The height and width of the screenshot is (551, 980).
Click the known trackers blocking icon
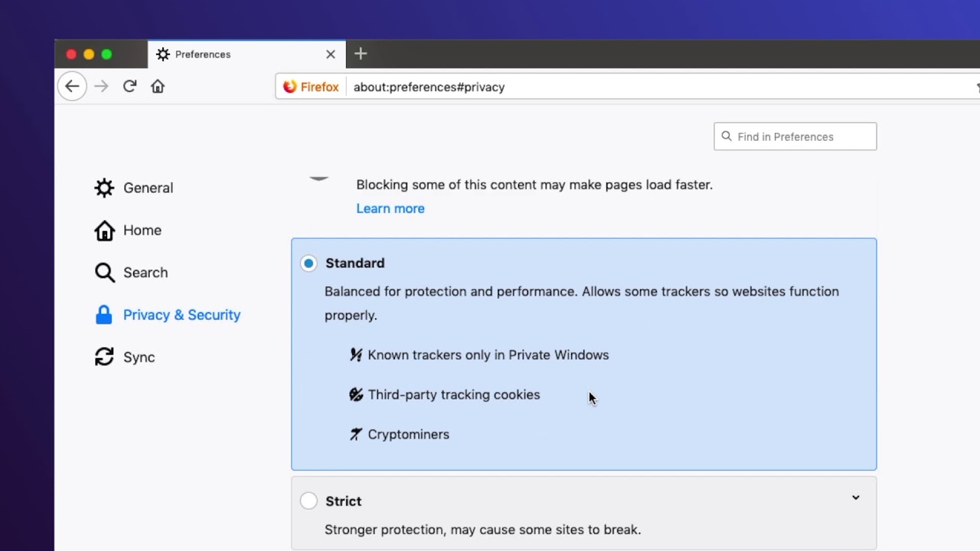pos(356,355)
